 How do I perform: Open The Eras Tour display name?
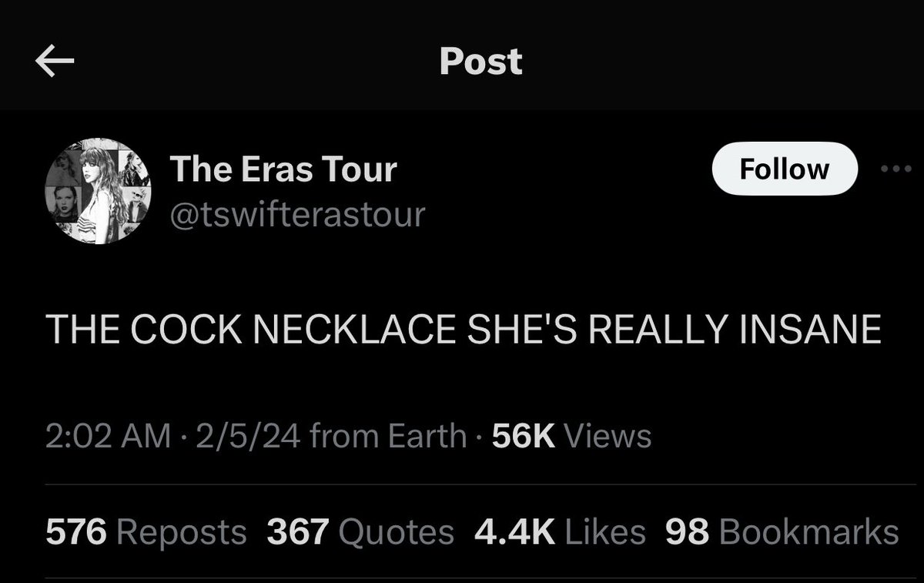tap(283, 169)
